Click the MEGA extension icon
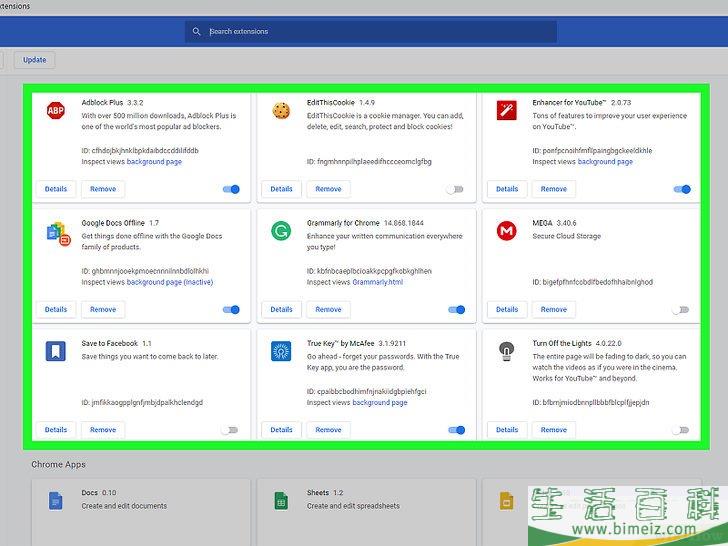Viewport: 728px width, 546px height. pyautogui.click(x=507, y=231)
